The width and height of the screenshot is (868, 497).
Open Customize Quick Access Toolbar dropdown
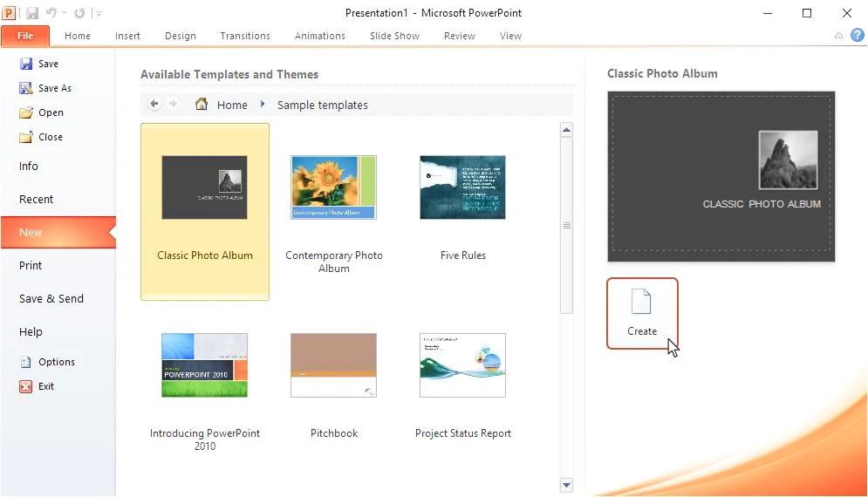(x=99, y=13)
